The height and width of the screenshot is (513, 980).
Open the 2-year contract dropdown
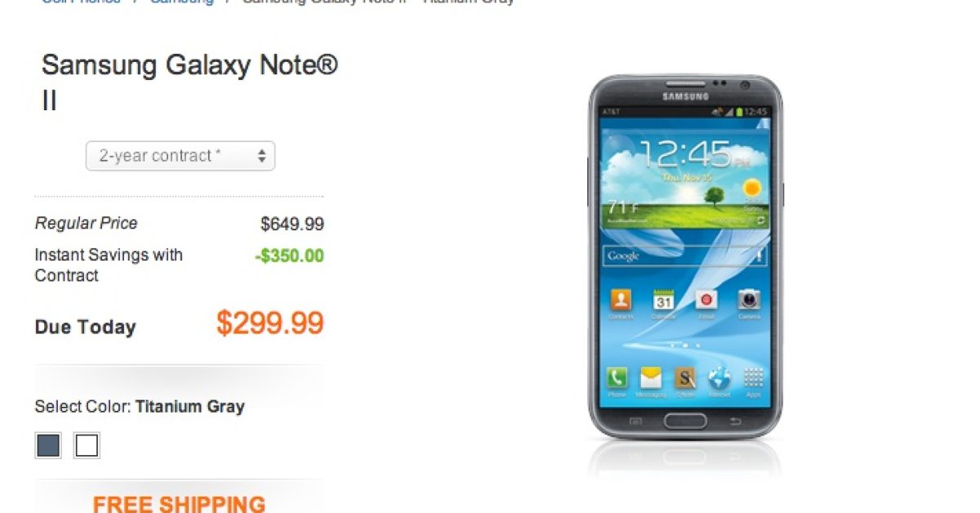(x=180, y=156)
